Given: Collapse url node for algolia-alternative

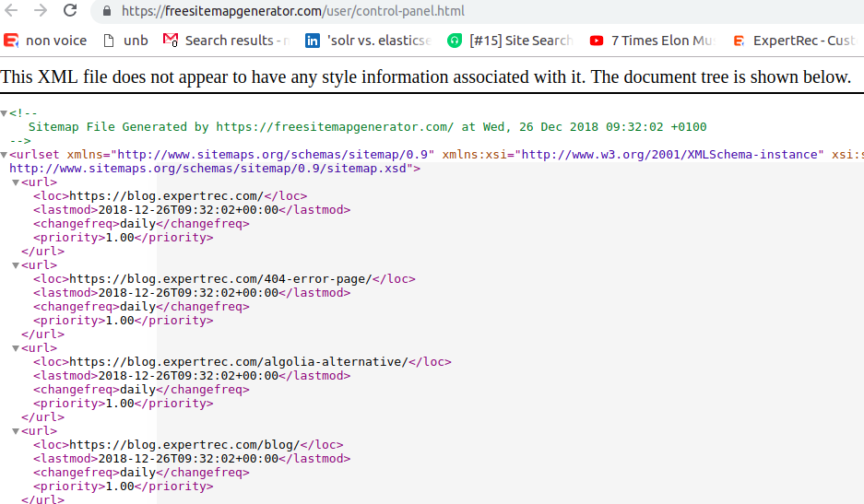Looking at the screenshot, I should [16, 348].
